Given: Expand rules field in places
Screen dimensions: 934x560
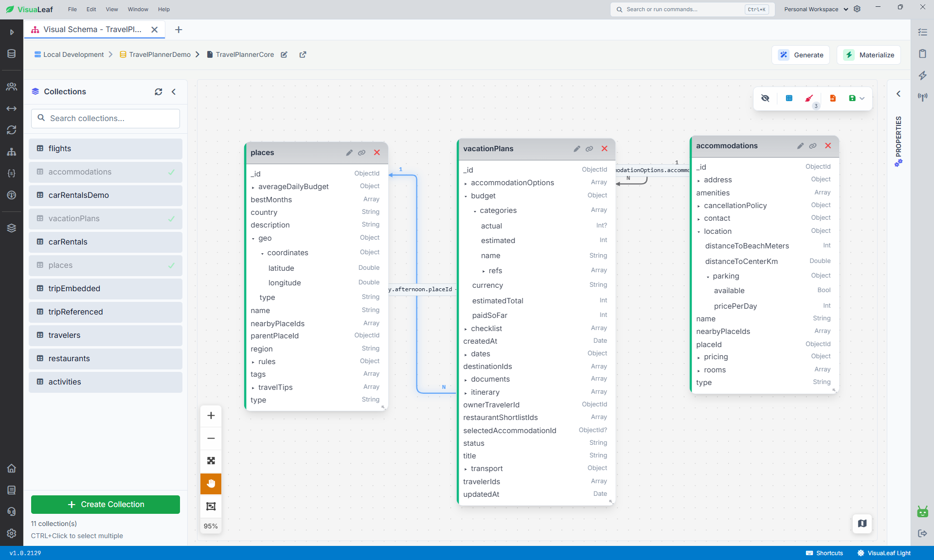Looking at the screenshot, I should click(253, 362).
